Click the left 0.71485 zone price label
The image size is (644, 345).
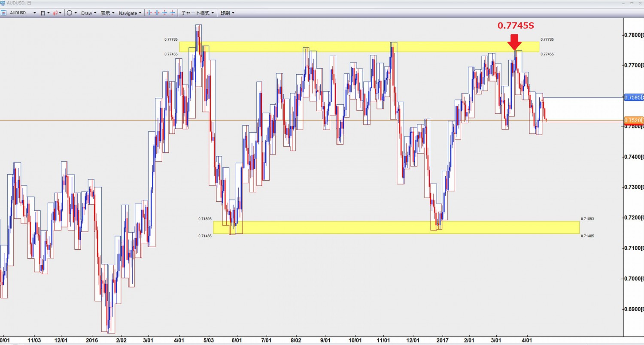click(x=205, y=236)
